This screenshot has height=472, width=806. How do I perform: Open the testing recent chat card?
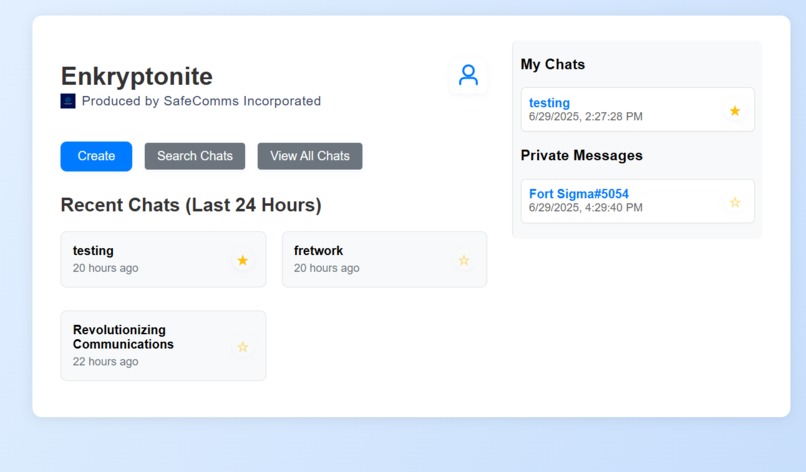tap(163, 259)
